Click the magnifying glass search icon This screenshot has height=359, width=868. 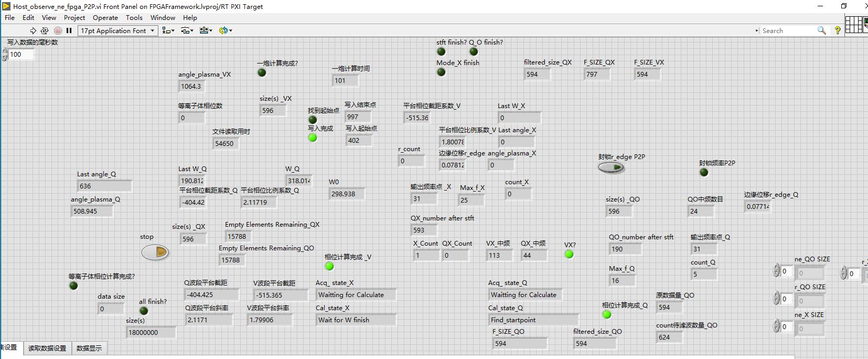822,30
